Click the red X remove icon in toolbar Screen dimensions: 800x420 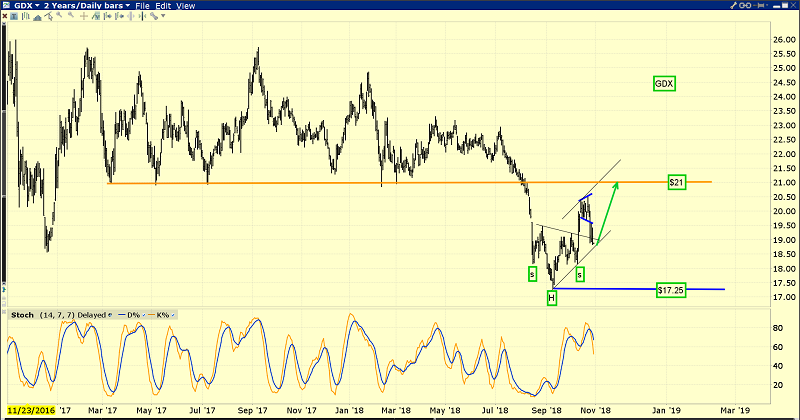4,16
